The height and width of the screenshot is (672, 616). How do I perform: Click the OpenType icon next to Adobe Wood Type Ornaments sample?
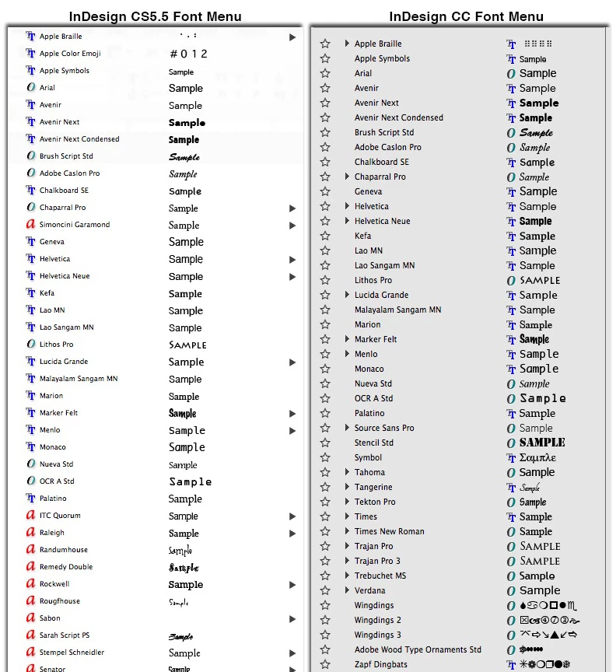pos(511,649)
